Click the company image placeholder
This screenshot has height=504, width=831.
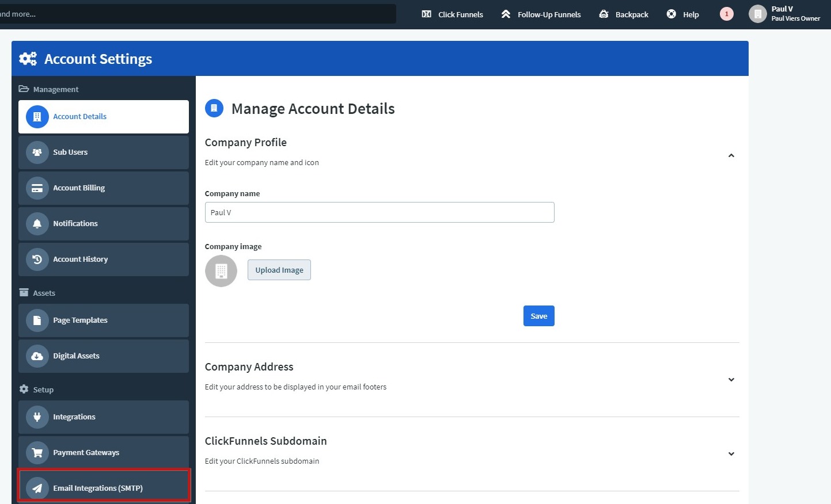(x=221, y=271)
